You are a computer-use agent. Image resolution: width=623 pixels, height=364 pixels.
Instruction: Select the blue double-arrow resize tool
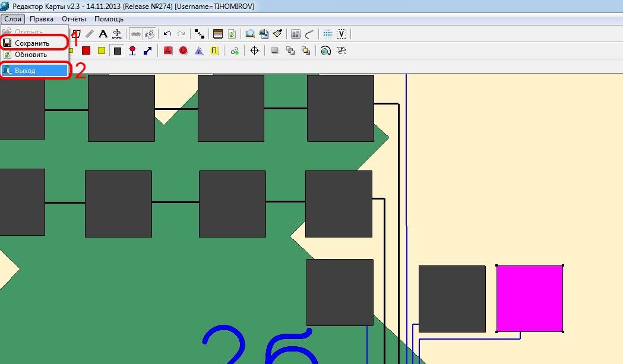click(x=148, y=50)
